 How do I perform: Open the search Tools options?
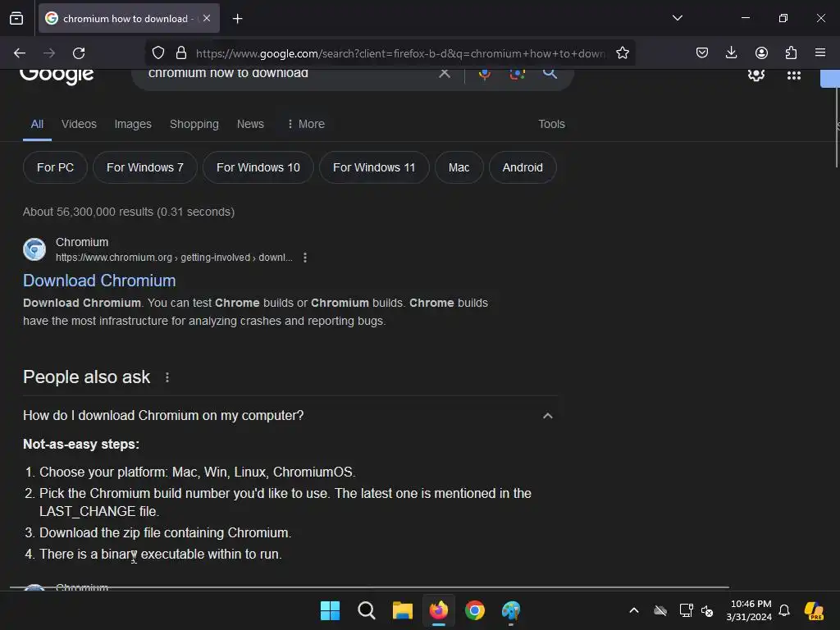(551, 125)
